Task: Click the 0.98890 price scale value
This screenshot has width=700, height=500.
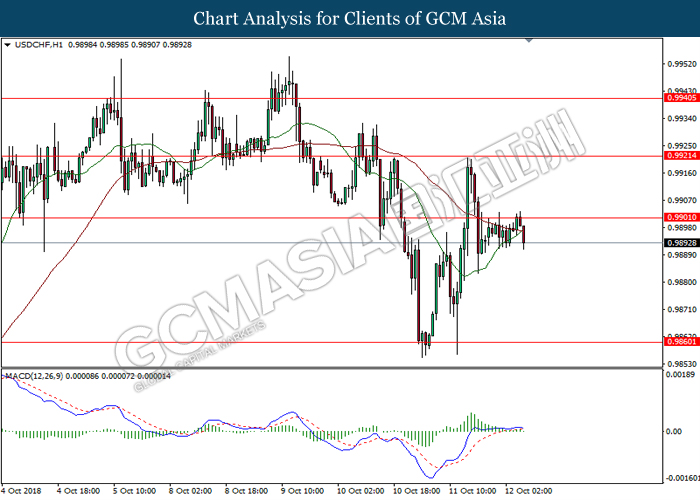Action: [682, 255]
